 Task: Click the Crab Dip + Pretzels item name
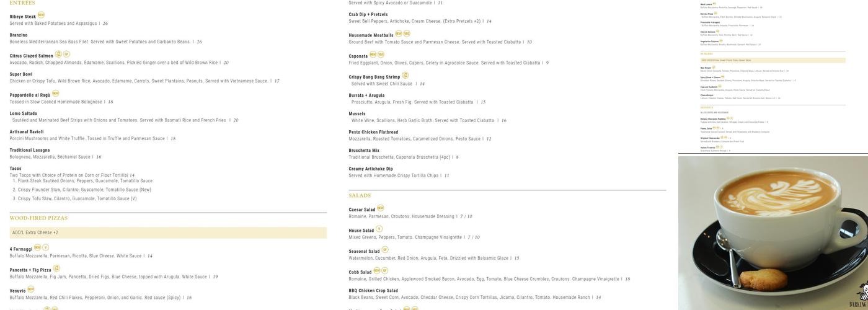pos(368,15)
